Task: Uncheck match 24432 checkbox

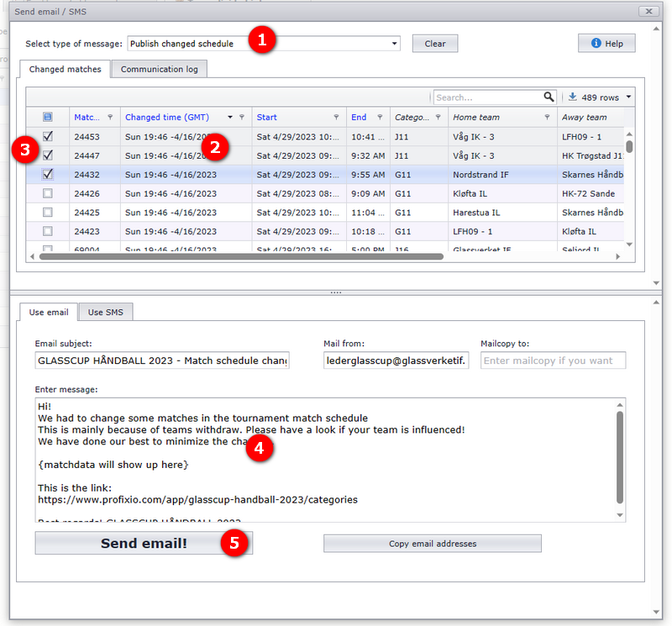Action: pyautogui.click(x=48, y=174)
